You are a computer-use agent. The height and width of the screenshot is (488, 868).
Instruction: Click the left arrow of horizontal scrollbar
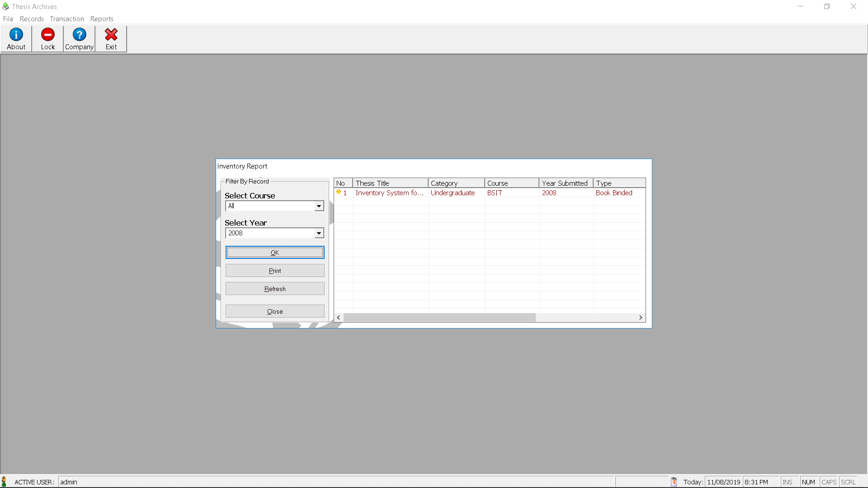click(x=339, y=318)
